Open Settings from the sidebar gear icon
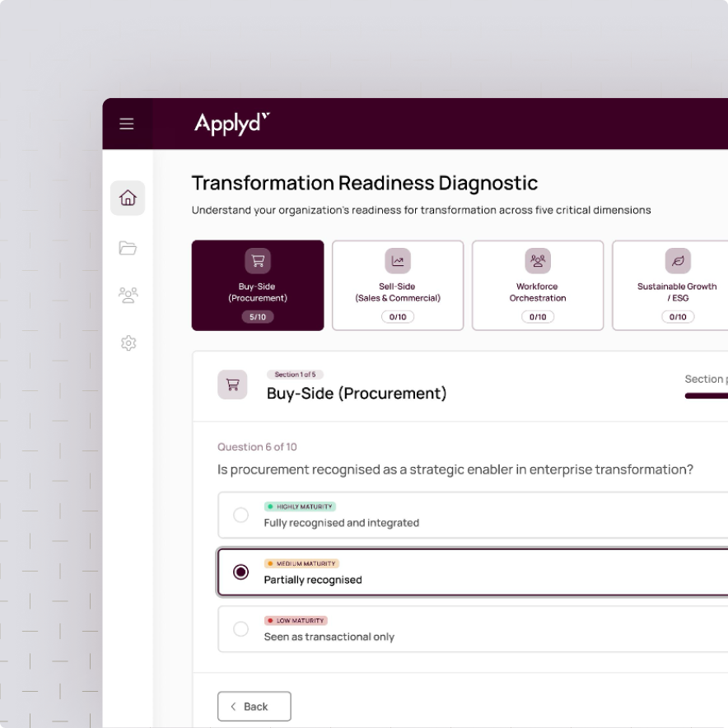This screenshot has width=728, height=728. click(128, 343)
